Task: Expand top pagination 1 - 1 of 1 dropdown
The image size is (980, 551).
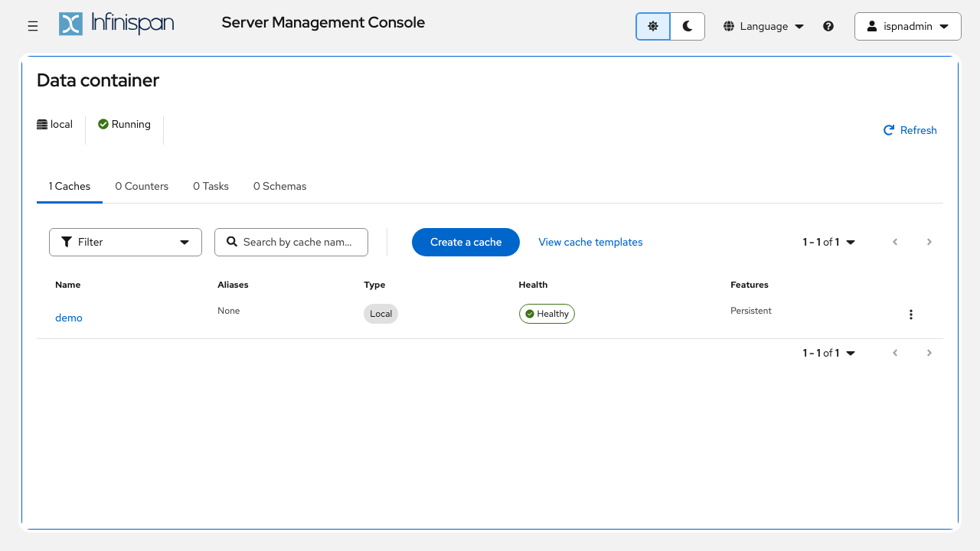Action: 829,242
